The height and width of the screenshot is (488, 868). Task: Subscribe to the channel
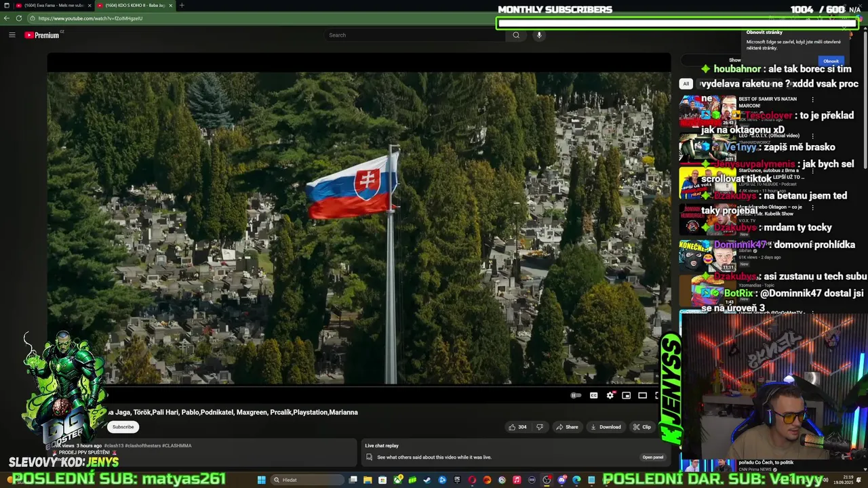pyautogui.click(x=123, y=427)
